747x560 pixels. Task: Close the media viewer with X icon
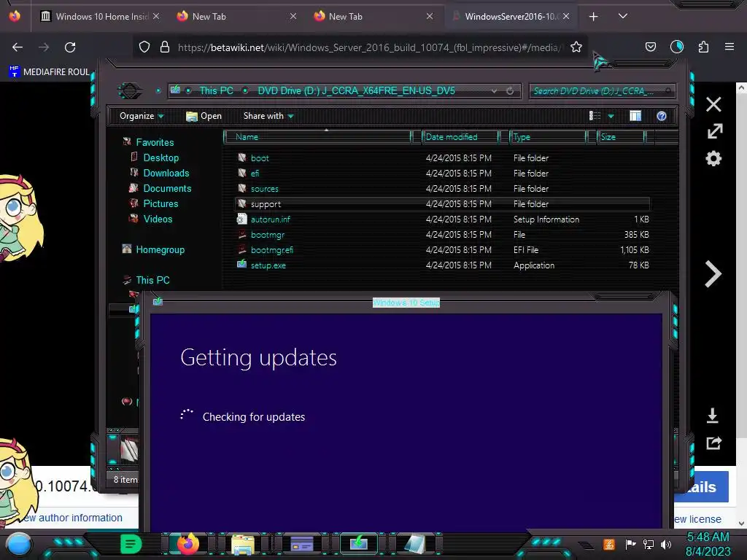[713, 104]
